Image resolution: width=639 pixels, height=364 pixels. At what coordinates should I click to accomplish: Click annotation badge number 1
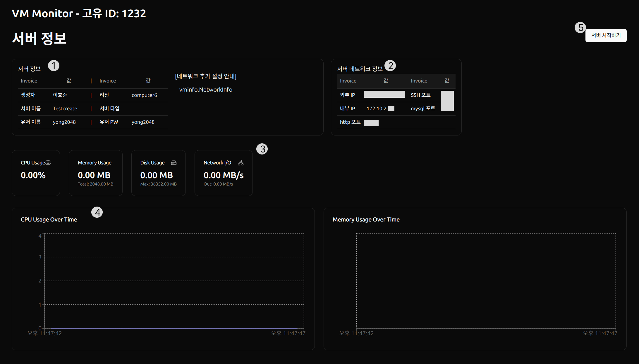pos(54,66)
